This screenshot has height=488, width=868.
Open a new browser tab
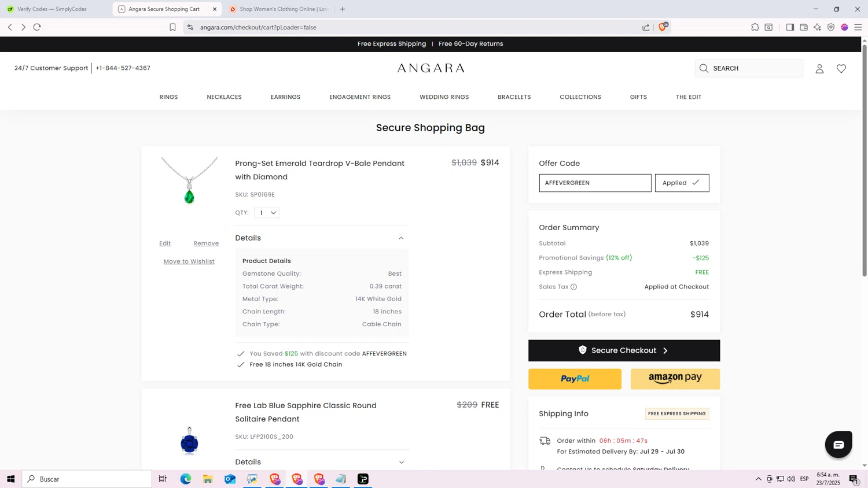[x=343, y=9]
